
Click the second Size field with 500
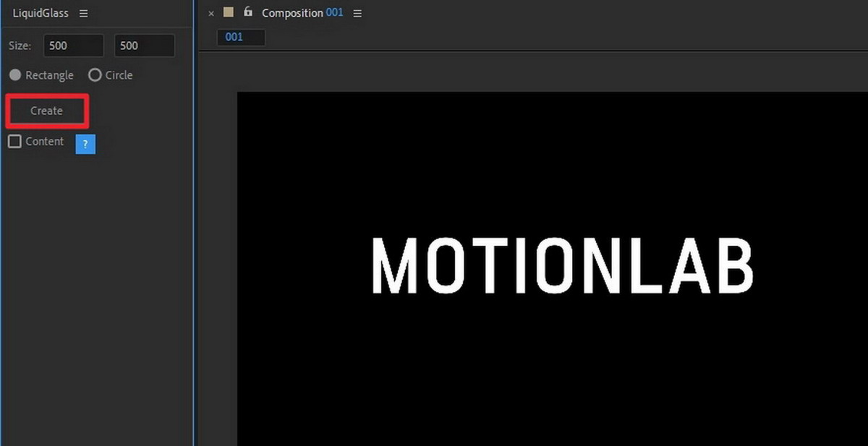click(x=144, y=46)
